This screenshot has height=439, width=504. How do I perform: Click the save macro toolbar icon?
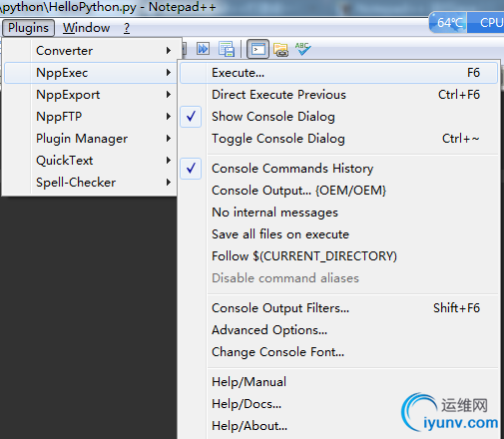pyautogui.click(x=227, y=49)
